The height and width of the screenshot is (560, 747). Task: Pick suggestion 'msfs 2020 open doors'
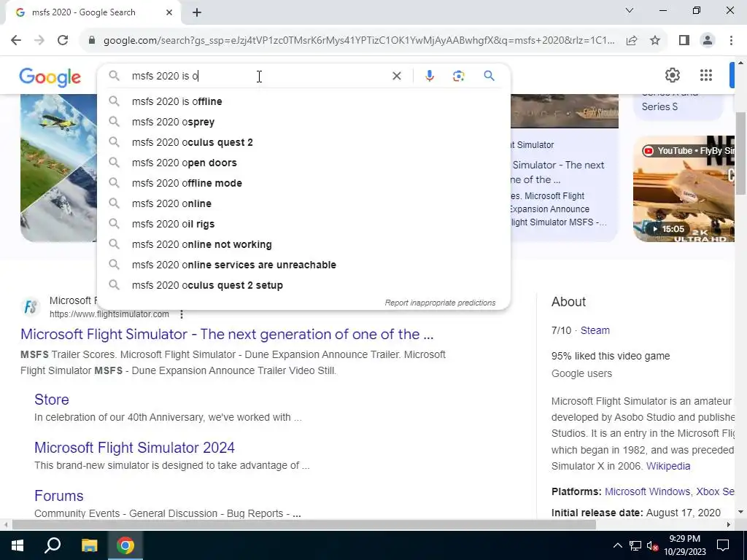tap(303, 163)
